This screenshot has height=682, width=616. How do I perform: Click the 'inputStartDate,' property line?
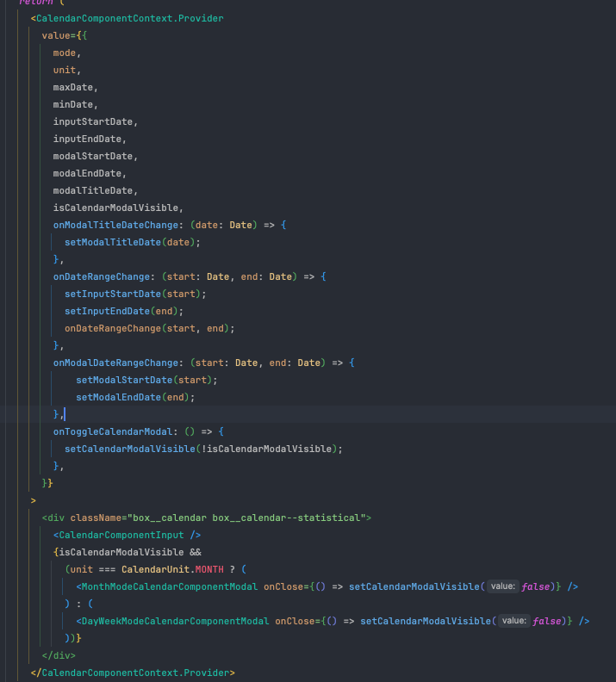tap(96, 121)
